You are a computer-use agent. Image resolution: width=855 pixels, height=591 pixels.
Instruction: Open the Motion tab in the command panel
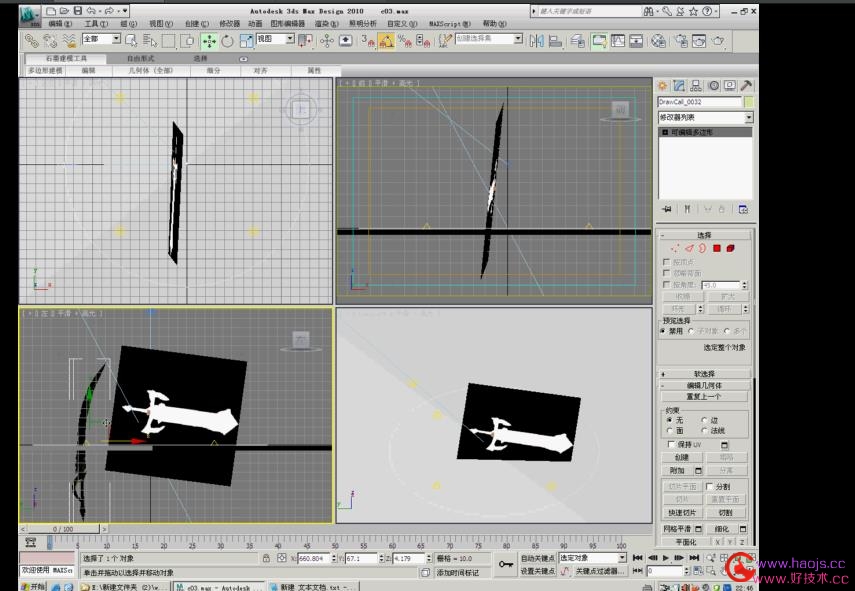pos(713,86)
